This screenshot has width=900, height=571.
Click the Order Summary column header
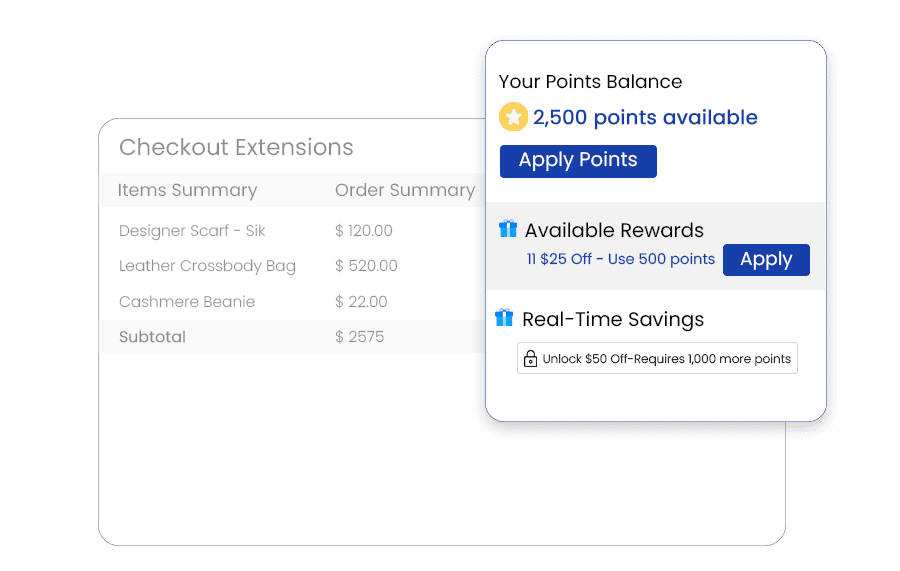coord(405,190)
